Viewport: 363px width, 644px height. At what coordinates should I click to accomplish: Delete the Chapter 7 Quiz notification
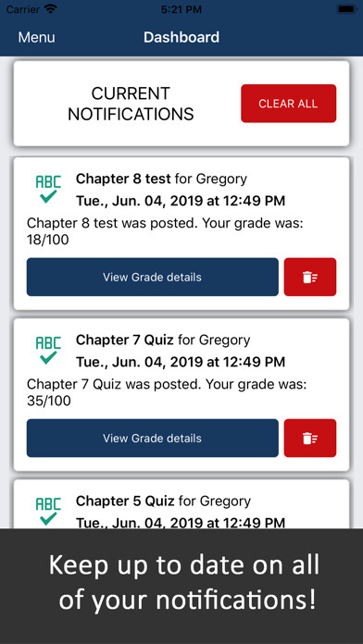coord(310,438)
